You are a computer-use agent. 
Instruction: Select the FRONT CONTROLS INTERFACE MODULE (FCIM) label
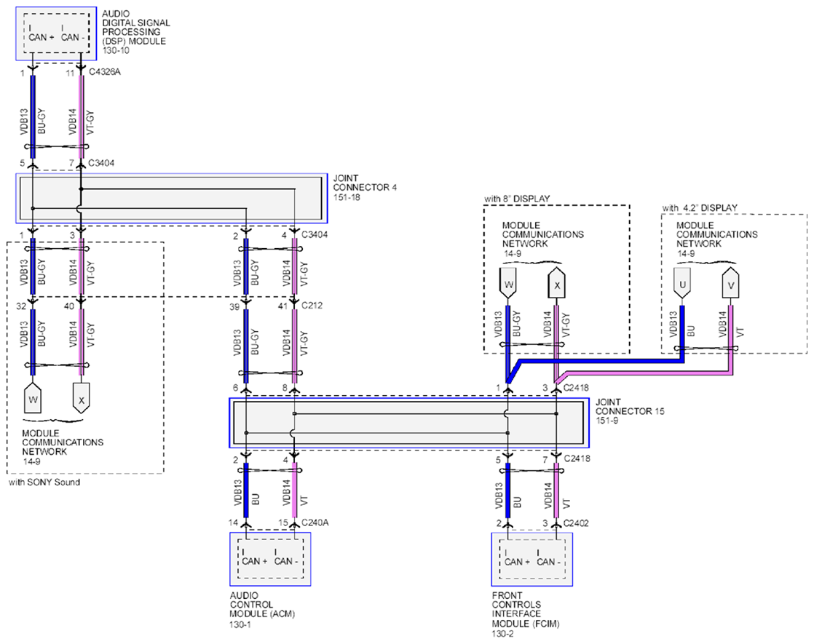click(526, 609)
